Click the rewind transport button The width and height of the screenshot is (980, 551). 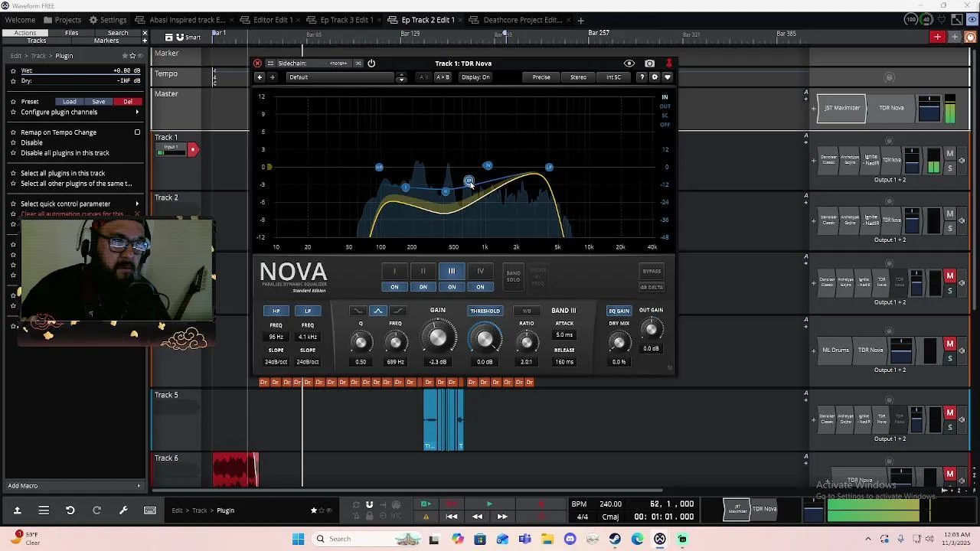(x=477, y=517)
